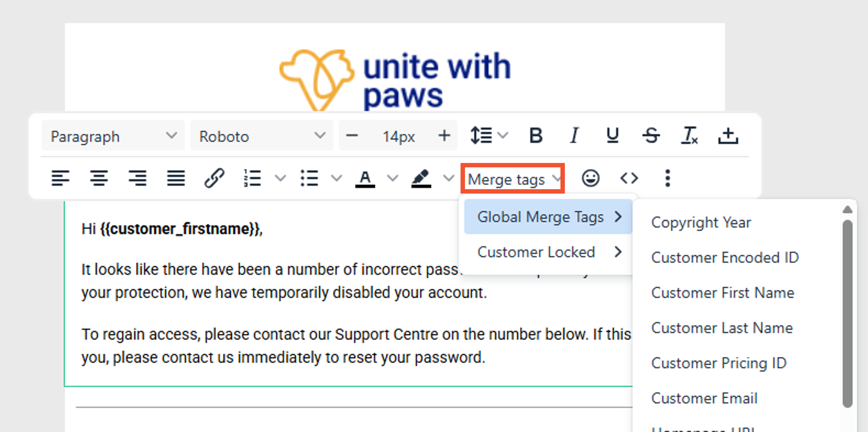Choose Customer First Name merge tag
This screenshot has height=432, width=868.
[x=723, y=293]
